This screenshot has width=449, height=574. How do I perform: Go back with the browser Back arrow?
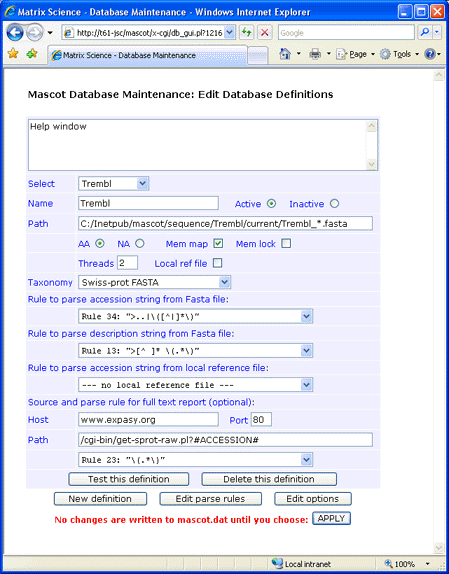coord(15,33)
